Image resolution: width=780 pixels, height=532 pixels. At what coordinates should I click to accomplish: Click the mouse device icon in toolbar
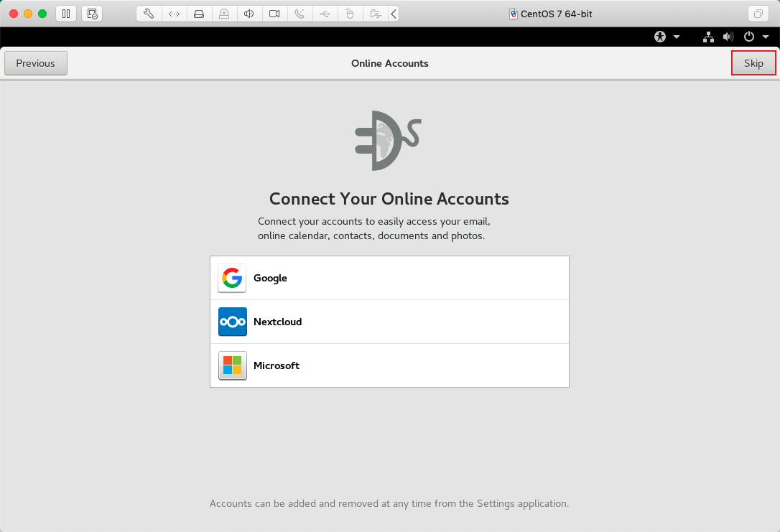tap(350, 14)
